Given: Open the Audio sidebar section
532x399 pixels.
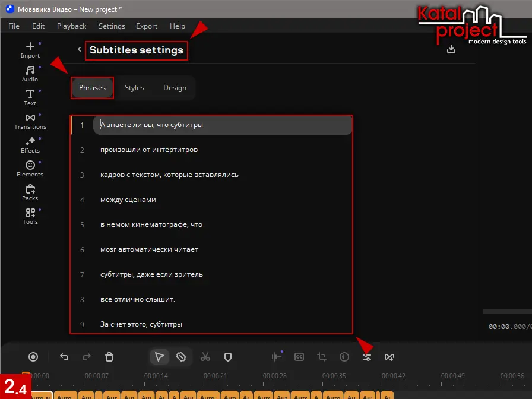Looking at the screenshot, I should pyautogui.click(x=30, y=74).
